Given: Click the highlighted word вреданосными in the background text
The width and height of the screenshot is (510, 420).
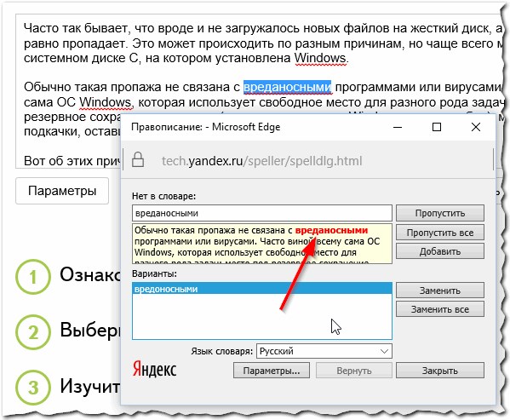Looking at the screenshot, I should 287,87.
